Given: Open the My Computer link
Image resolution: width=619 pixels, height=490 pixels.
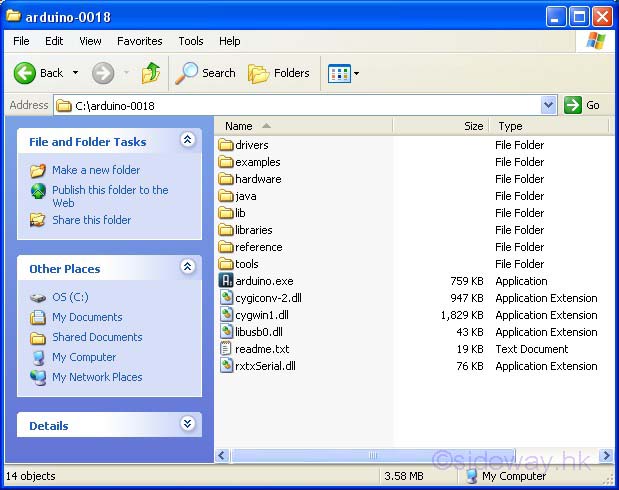Looking at the screenshot, I should point(84,357).
